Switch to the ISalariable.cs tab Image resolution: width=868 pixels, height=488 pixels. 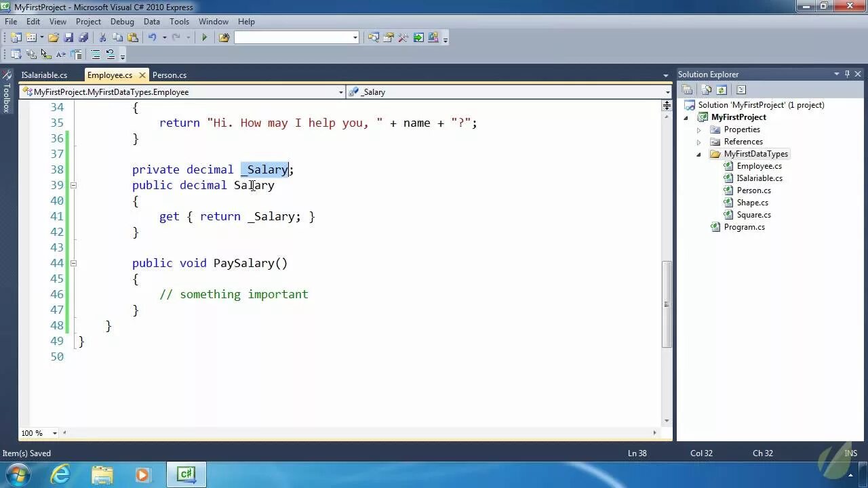coord(44,75)
